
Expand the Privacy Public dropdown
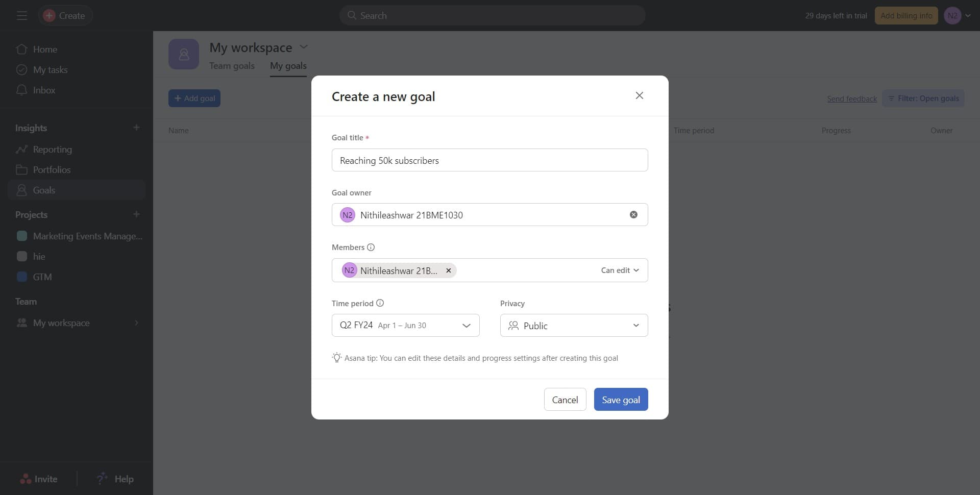574,326
